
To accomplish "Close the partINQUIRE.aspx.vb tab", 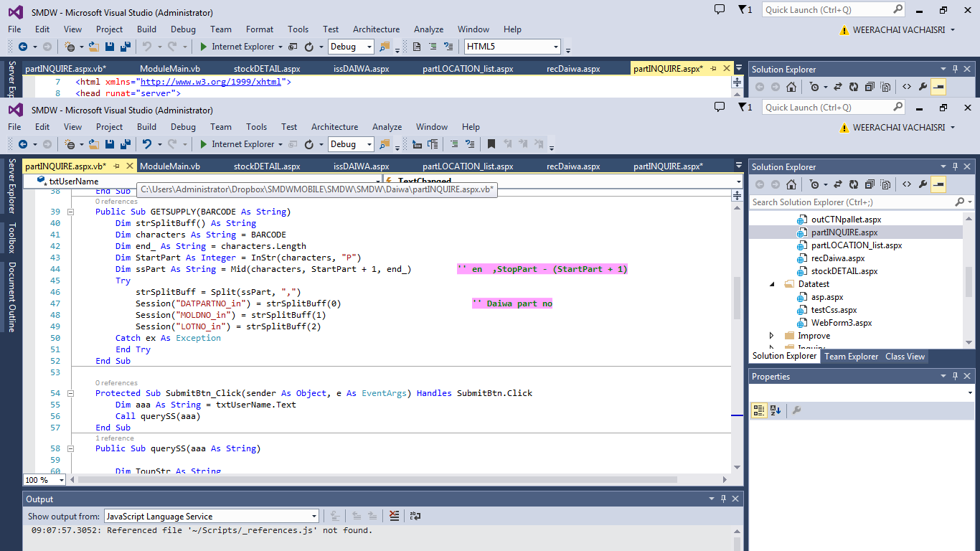I will tap(130, 166).
